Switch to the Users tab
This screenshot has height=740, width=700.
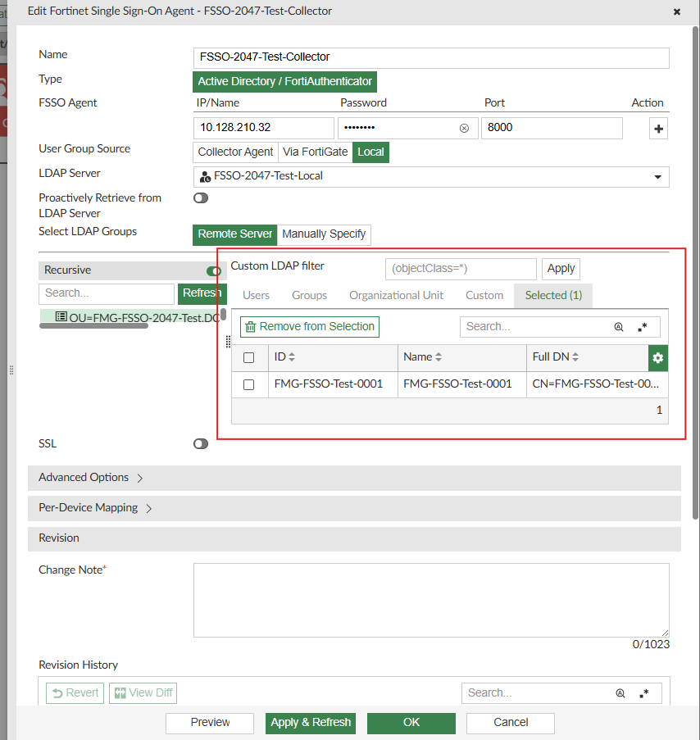click(257, 296)
